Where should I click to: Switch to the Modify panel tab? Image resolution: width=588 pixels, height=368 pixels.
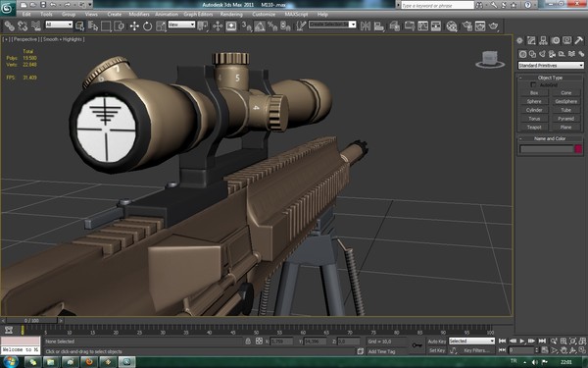(531, 40)
